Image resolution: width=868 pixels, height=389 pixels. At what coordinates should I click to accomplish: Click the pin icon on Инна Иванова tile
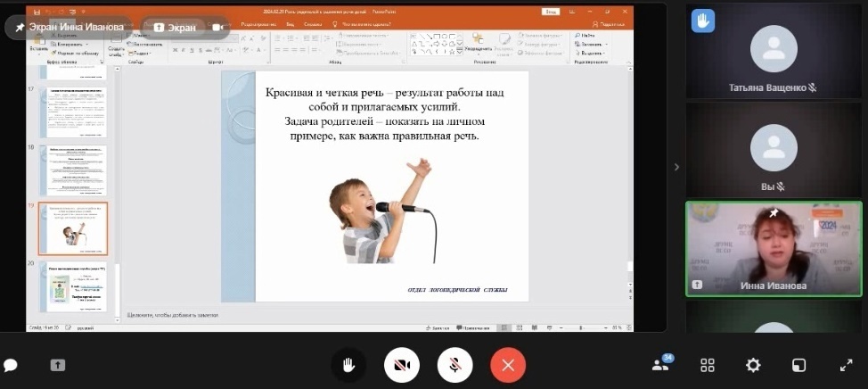coord(774,212)
